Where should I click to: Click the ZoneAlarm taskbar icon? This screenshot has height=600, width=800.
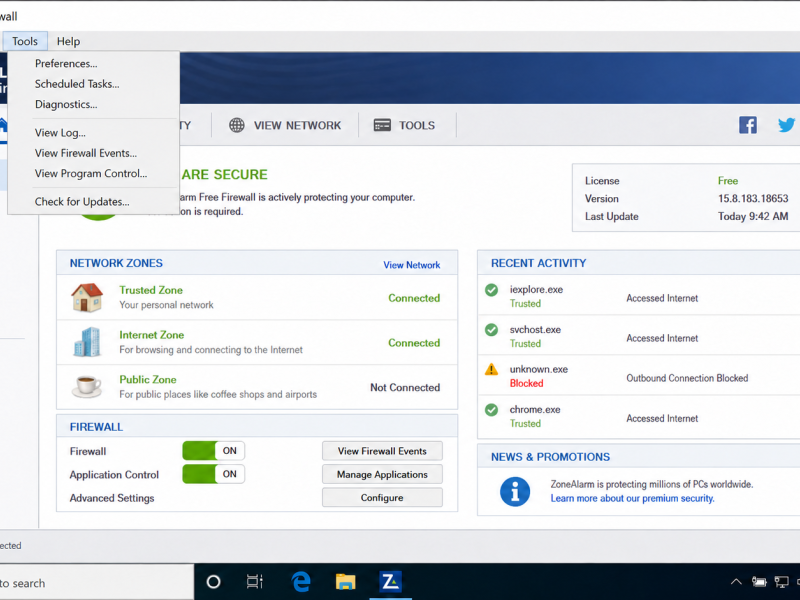tap(390, 582)
